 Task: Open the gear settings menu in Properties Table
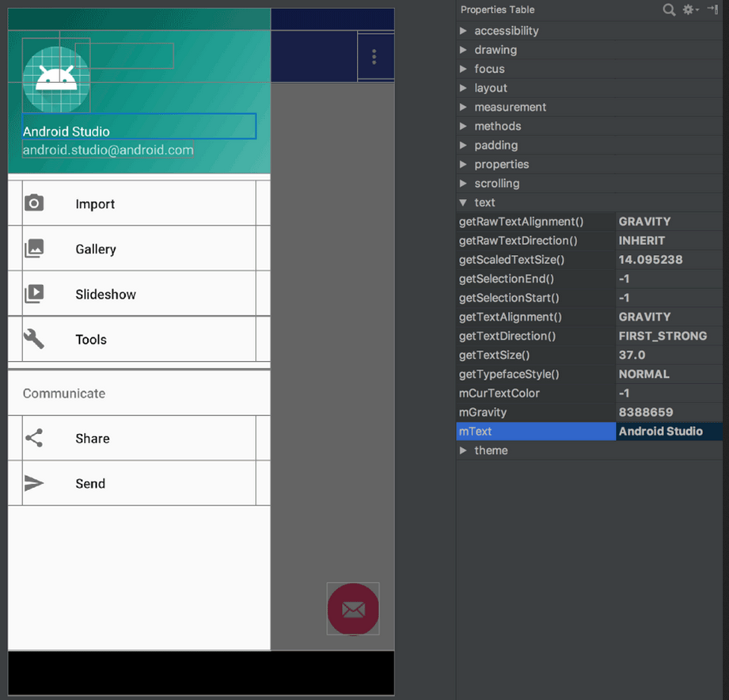tap(690, 10)
